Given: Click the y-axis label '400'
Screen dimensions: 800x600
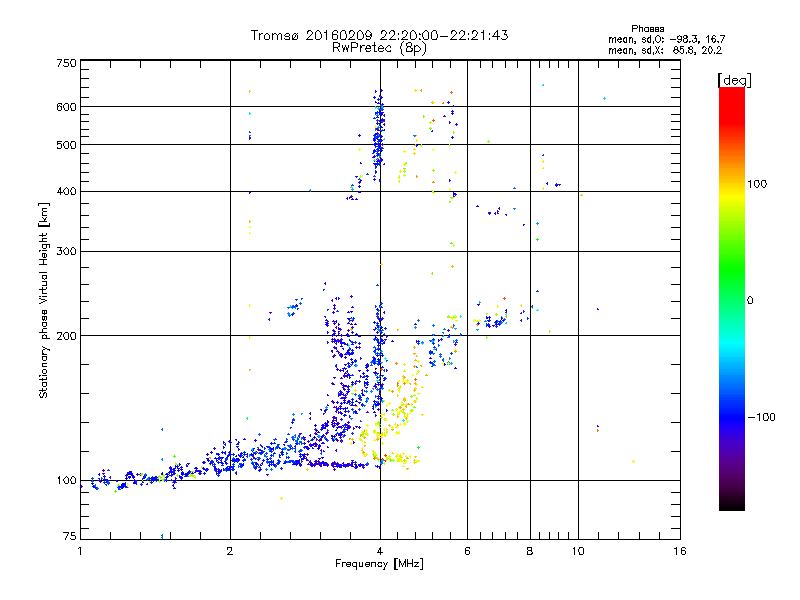Looking at the screenshot, I should tap(66, 191).
